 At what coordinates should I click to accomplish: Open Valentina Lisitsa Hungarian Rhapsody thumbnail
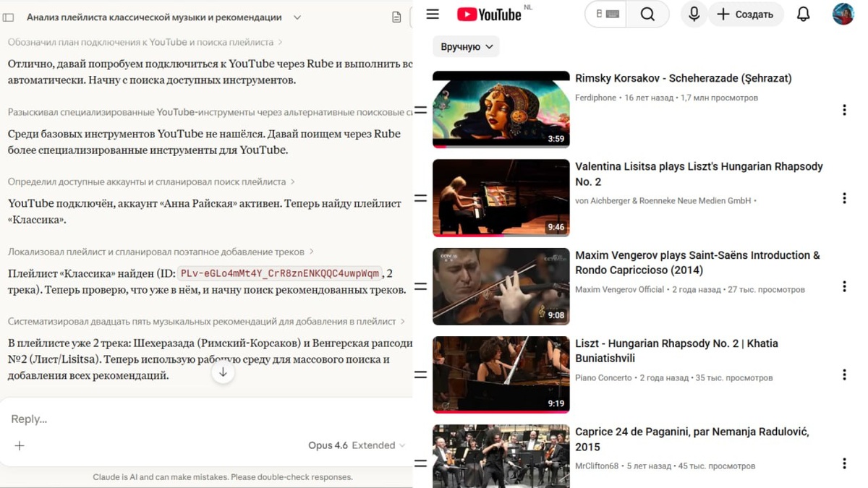pyautogui.click(x=501, y=197)
